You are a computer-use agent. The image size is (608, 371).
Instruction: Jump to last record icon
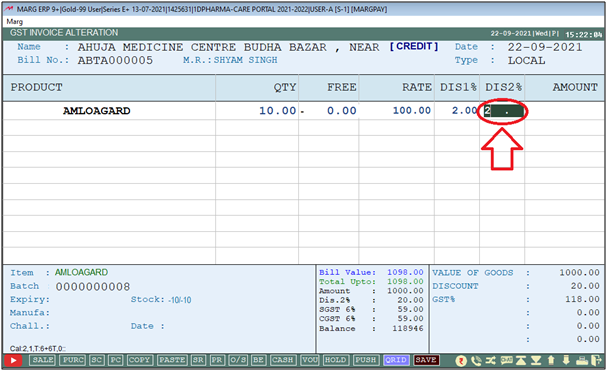click(x=536, y=361)
